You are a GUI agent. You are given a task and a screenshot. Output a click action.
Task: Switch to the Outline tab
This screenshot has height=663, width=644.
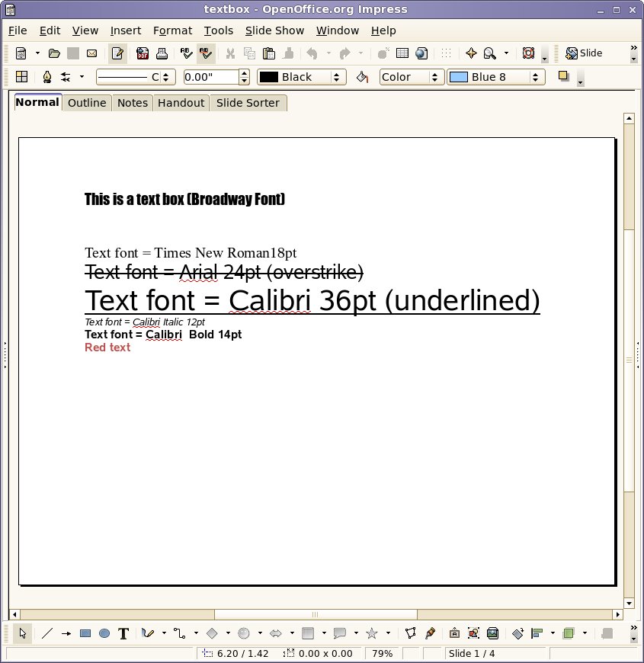(x=87, y=103)
